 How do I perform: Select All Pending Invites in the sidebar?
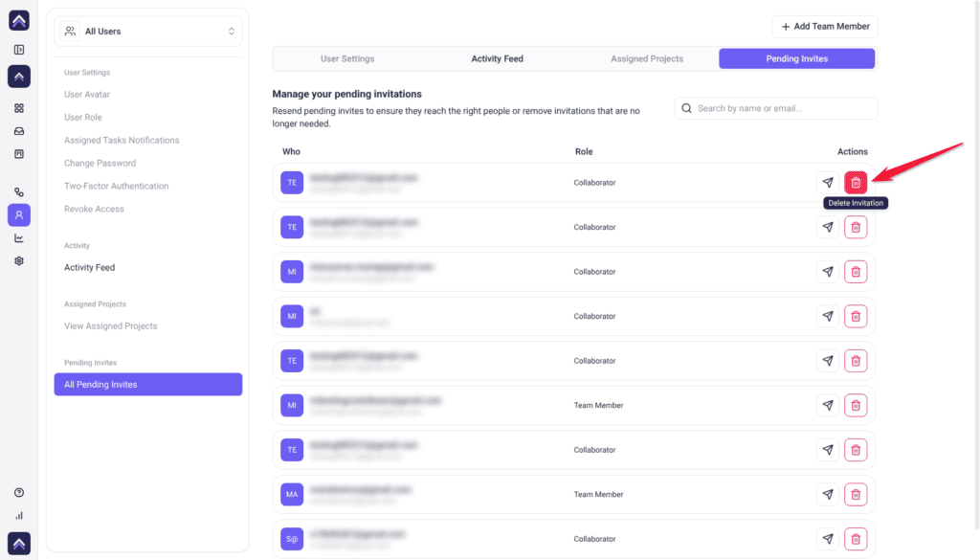(148, 385)
